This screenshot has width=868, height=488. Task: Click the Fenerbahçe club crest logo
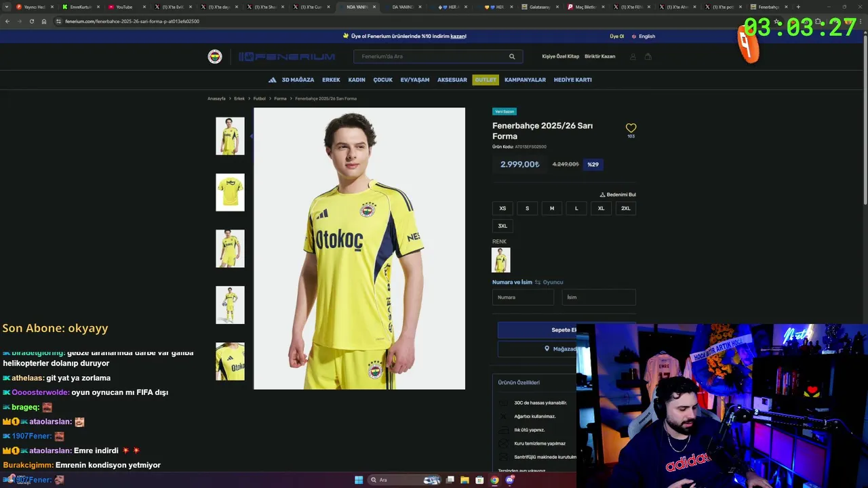click(x=215, y=57)
